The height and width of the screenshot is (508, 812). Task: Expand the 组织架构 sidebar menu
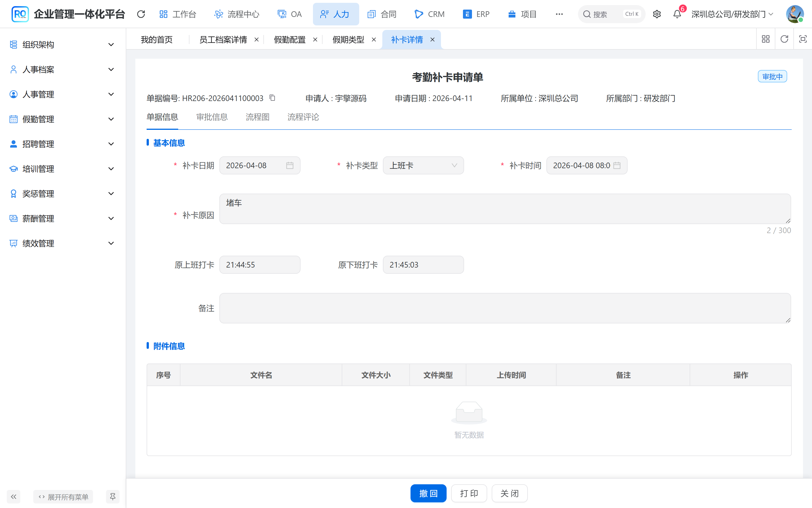[x=63, y=45]
